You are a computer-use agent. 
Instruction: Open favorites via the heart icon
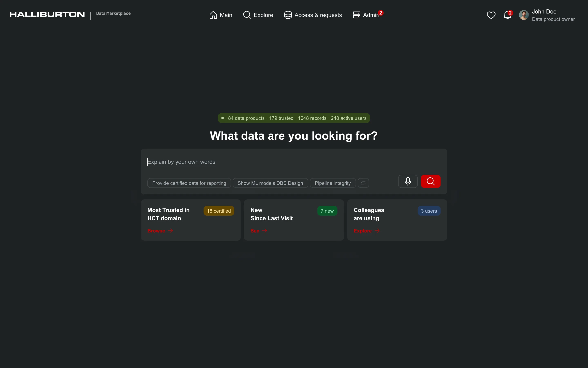(491, 15)
